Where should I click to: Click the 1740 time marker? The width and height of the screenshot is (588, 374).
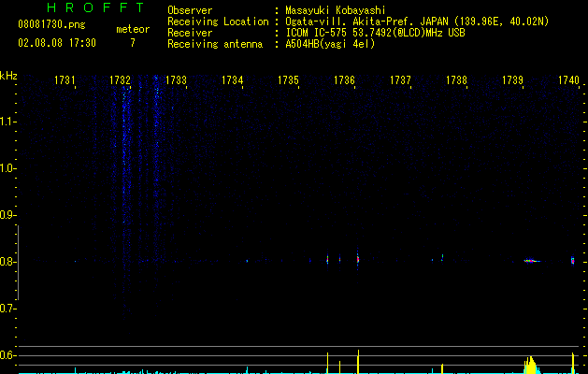[x=568, y=80]
